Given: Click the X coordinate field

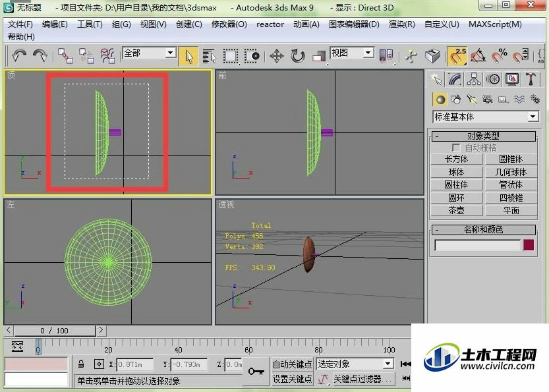Looking at the screenshot, I should pyautogui.click(x=135, y=364).
